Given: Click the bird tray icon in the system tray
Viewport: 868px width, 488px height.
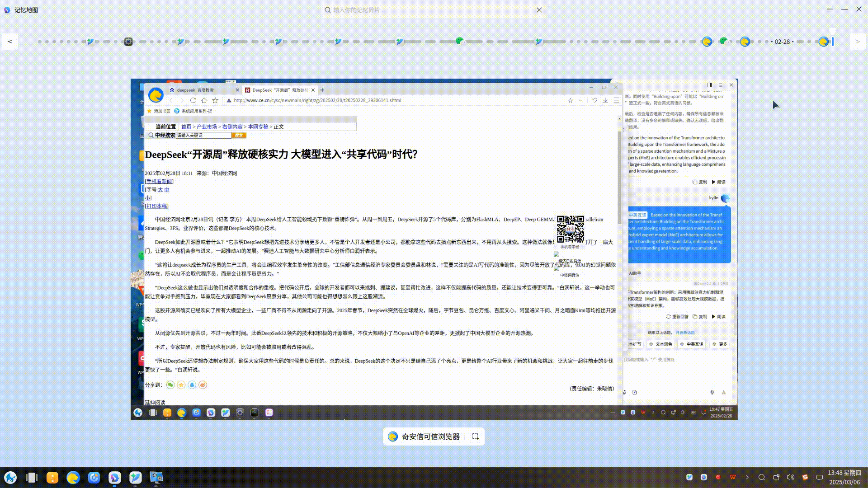Looking at the screenshot, I should coord(689,477).
